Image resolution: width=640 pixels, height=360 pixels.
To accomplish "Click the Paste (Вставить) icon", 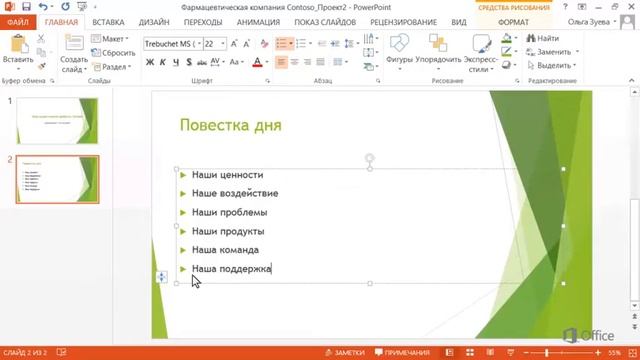I will point(18,44).
